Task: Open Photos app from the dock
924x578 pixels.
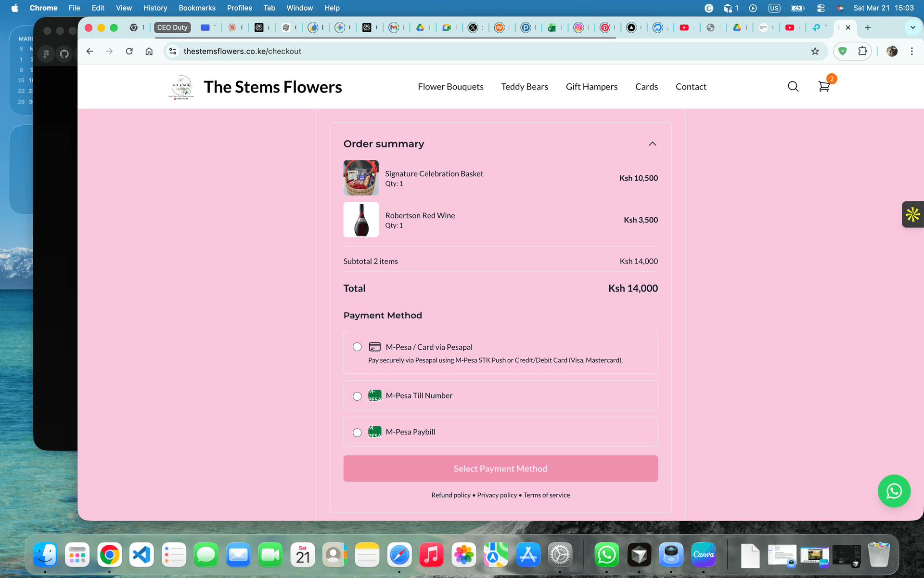Action: tap(464, 555)
